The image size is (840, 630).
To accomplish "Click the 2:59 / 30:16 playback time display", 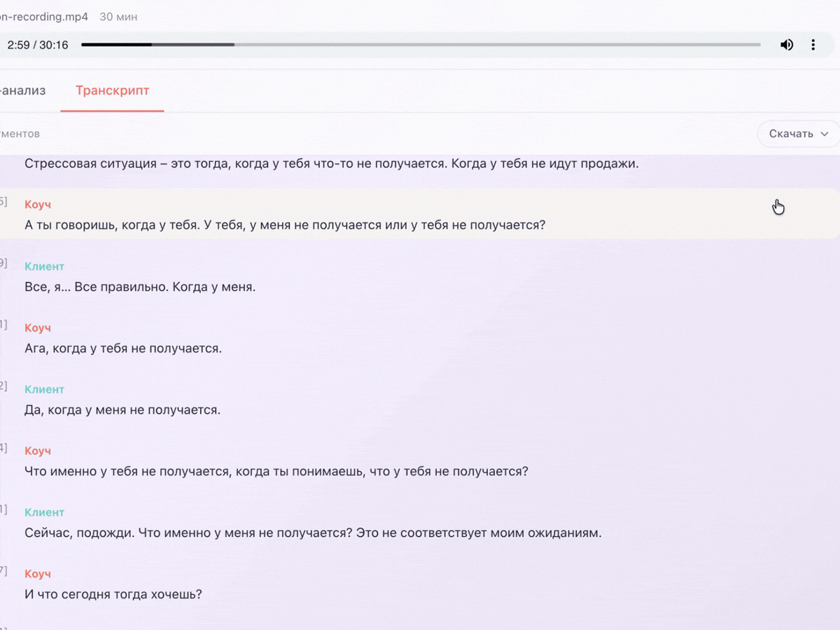I will 38,45.
